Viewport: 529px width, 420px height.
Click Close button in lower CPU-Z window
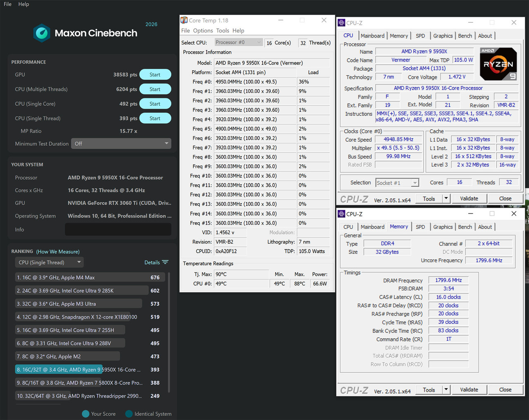point(505,389)
